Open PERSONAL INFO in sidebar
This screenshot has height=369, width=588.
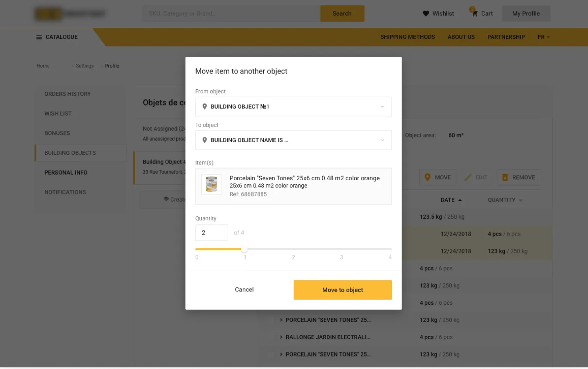[66, 173]
